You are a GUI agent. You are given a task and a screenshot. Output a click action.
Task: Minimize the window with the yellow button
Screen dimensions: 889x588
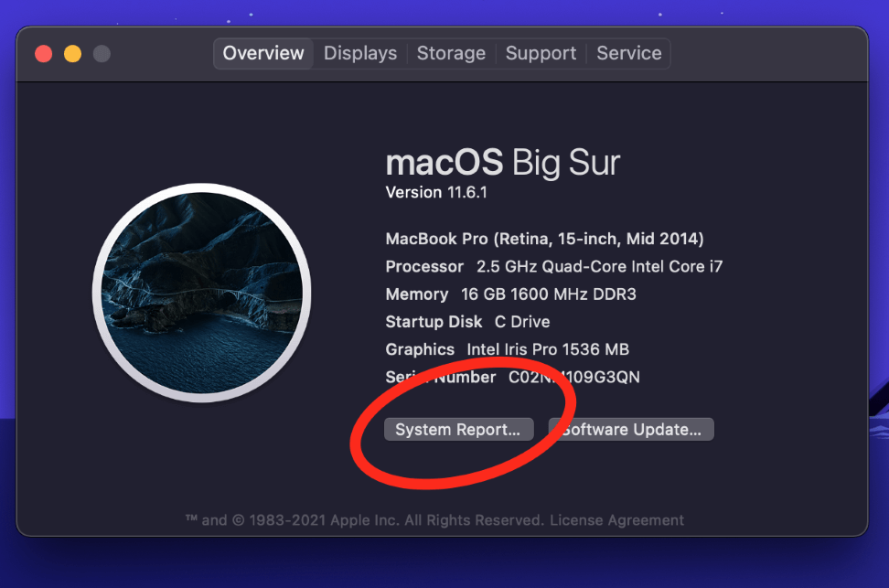(72, 54)
